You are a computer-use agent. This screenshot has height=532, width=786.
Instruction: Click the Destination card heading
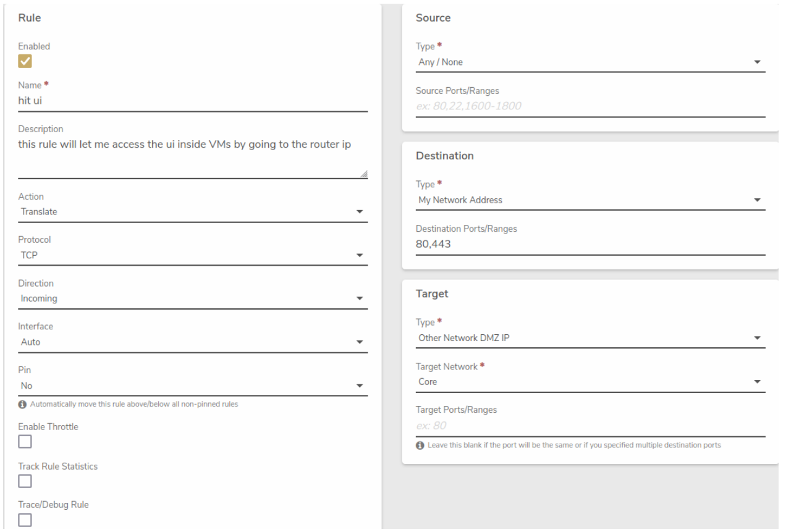click(x=445, y=156)
